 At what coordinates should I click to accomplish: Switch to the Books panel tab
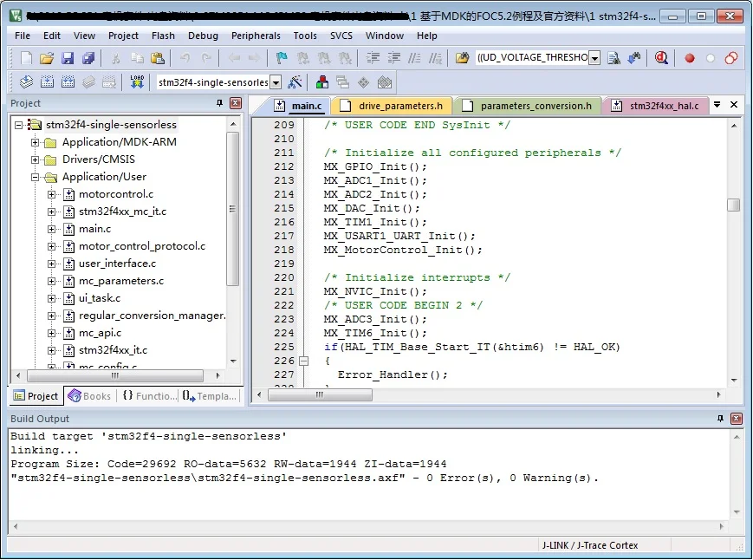pos(90,396)
